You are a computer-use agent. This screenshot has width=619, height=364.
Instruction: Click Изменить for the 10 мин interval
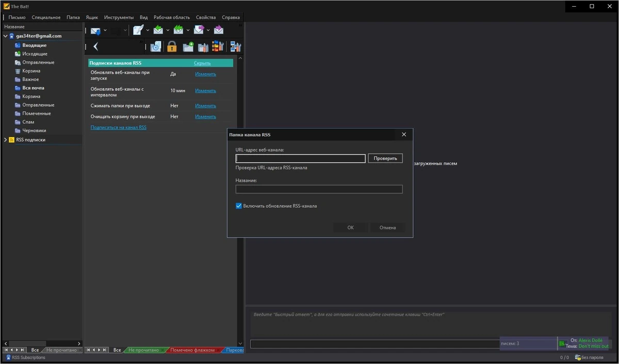coord(205,90)
